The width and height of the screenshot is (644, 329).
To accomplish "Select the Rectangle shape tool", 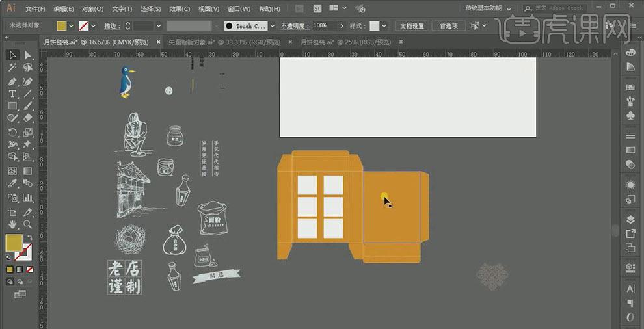I will pos(12,106).
